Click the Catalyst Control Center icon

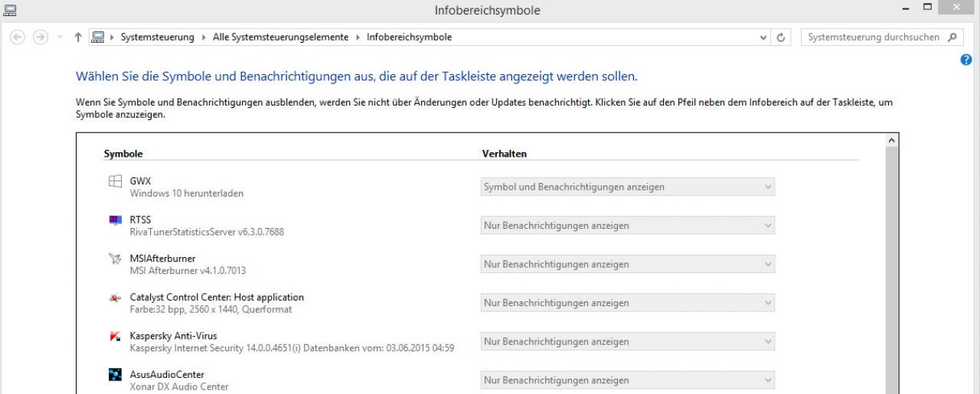[115, 297]
